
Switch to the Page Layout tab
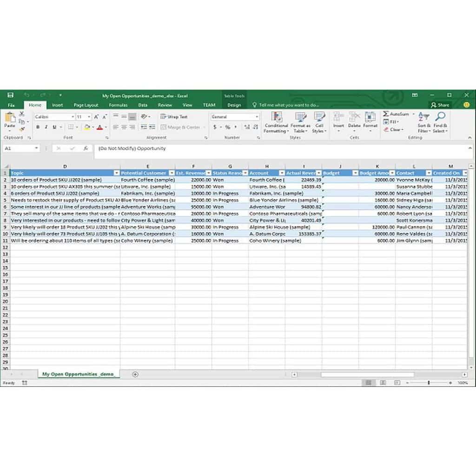pyautogui.click(x=86, y=106)
